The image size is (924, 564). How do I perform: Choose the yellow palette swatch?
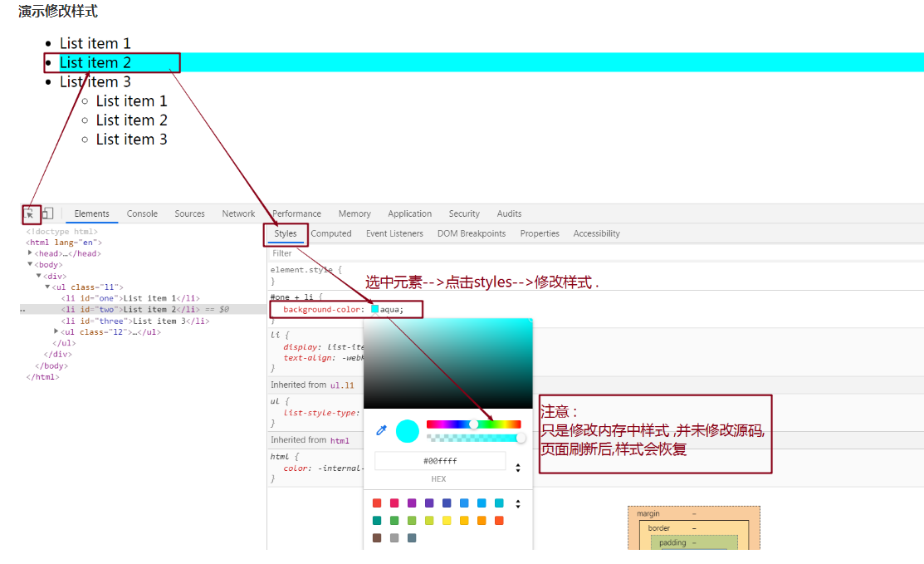pos(447,520)
